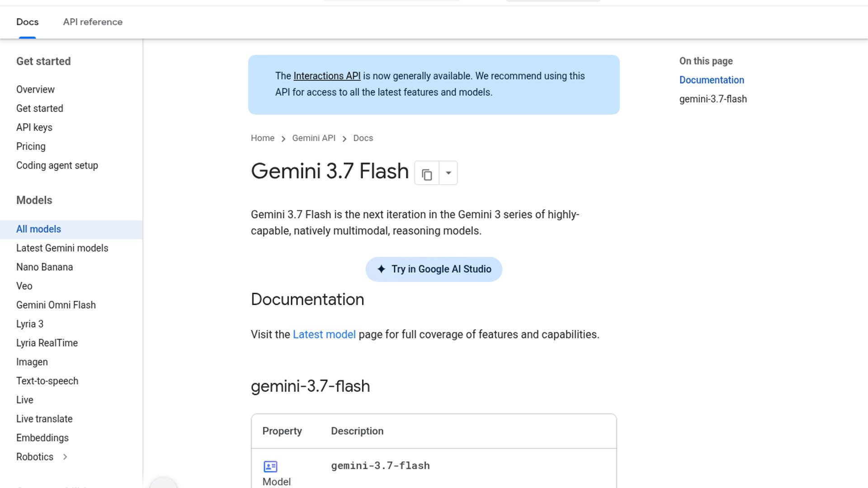Click the Description column header
Viewport: 868px width, 488px height.
pos(357,431)
